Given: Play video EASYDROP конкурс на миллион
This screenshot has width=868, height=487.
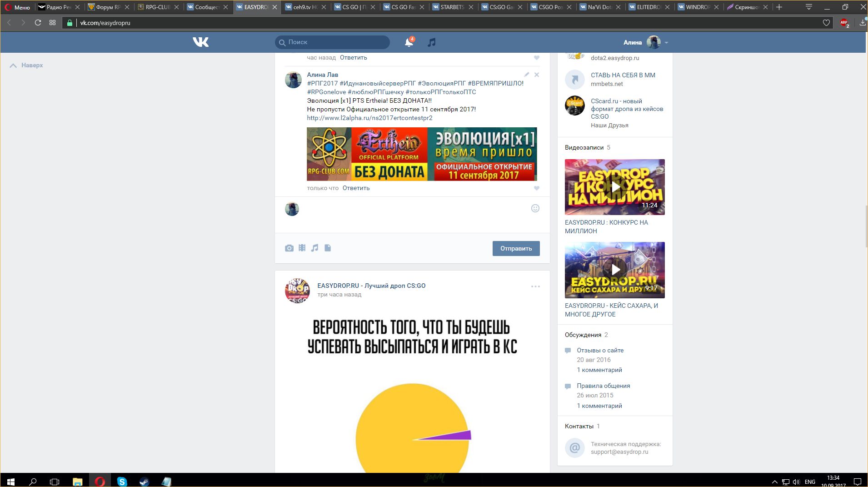Looking at the screenshot, I should [x=614, y=187].
